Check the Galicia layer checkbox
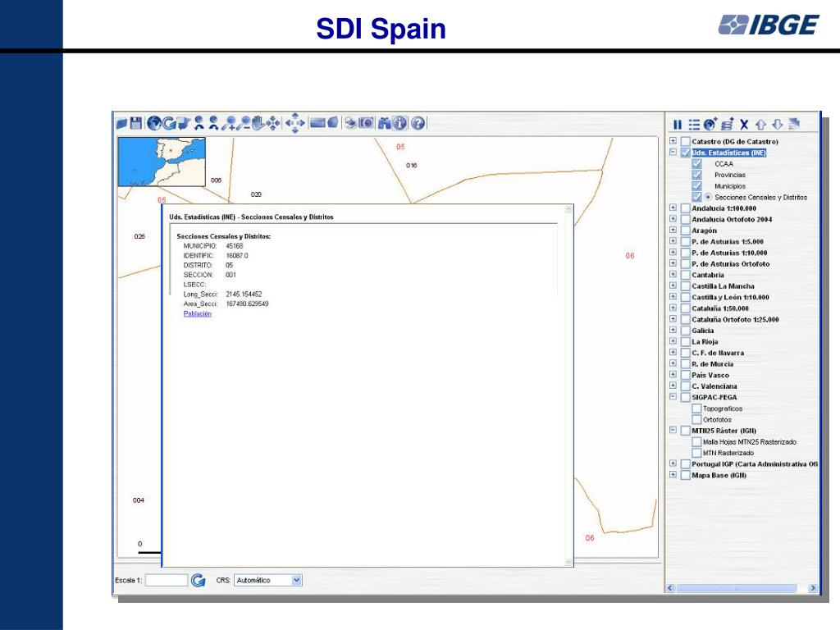Viewport: 840px width, 630px height. tap(685, 331)
